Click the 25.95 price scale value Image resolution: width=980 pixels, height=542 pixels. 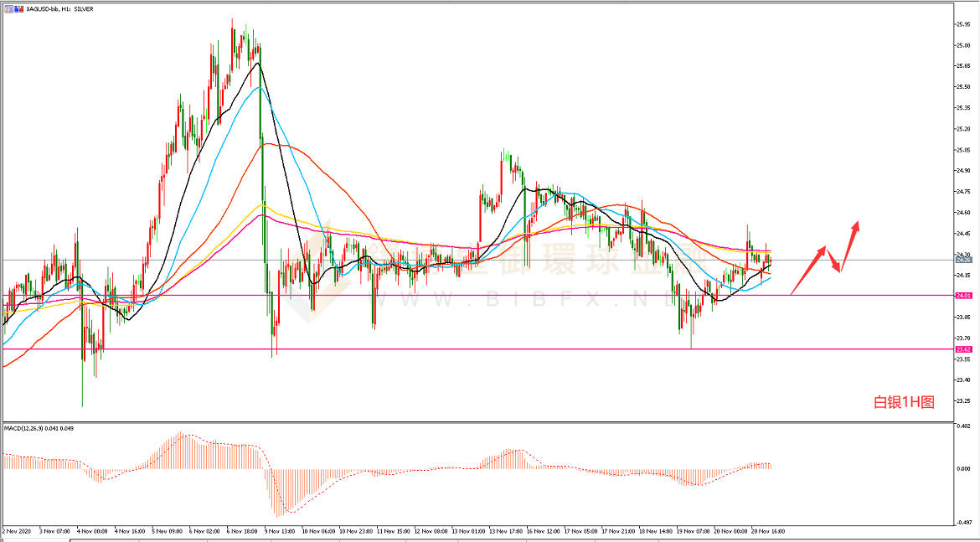pos(962,23)
